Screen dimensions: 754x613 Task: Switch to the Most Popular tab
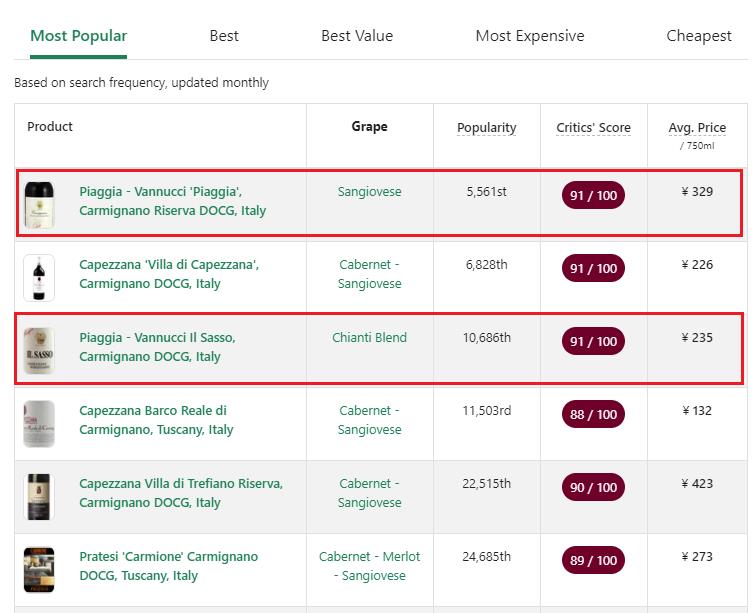coord(78,36)
